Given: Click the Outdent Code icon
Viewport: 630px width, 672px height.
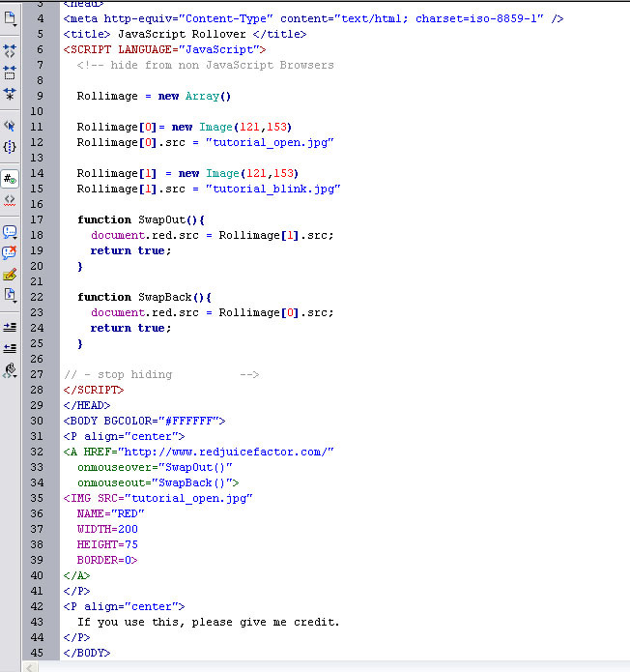Looking at the screenshot, I should click(x=10, y=347).
